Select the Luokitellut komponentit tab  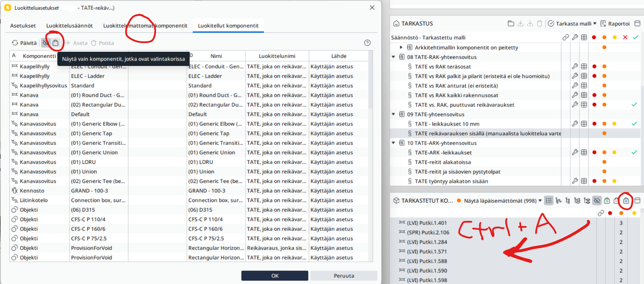[228, 26]
